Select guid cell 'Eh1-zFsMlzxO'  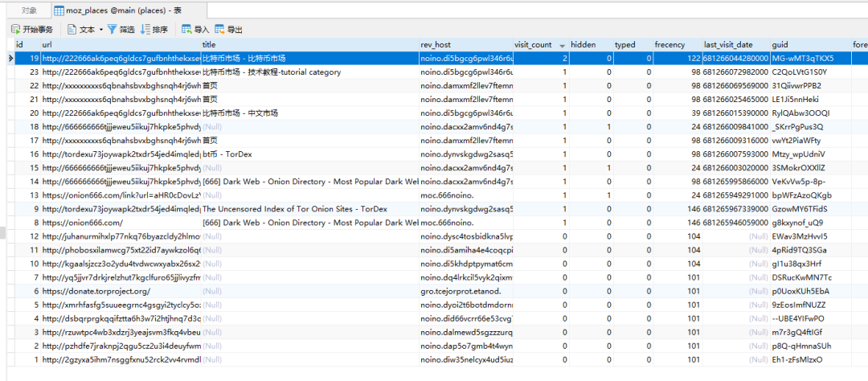tap(810, 359)
